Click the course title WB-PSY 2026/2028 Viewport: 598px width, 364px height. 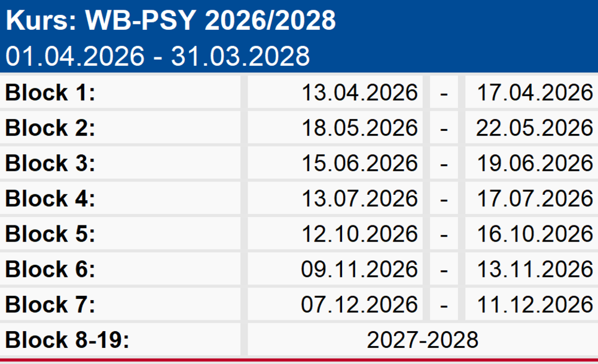tap(170, 20)
